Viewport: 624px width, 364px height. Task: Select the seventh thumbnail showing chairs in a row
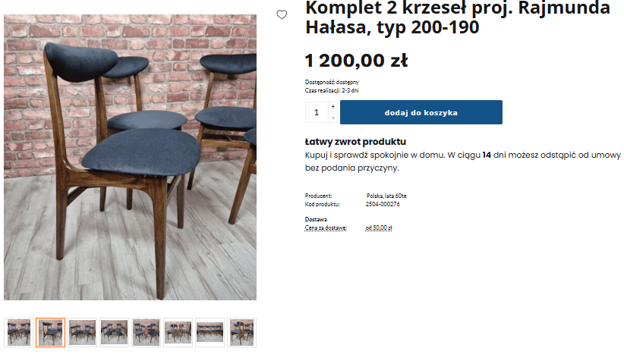point(210,333)
